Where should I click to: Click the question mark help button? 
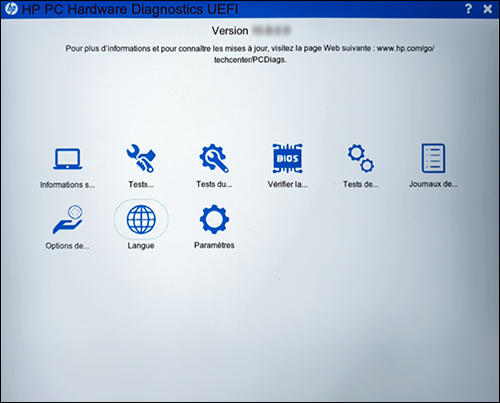[468, 9]
